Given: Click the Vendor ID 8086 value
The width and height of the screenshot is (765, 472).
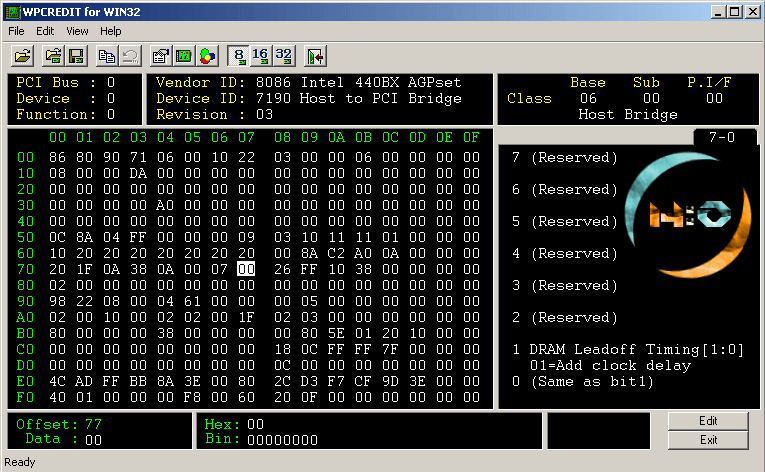Looking at the screenshot, I should point(273,82).
